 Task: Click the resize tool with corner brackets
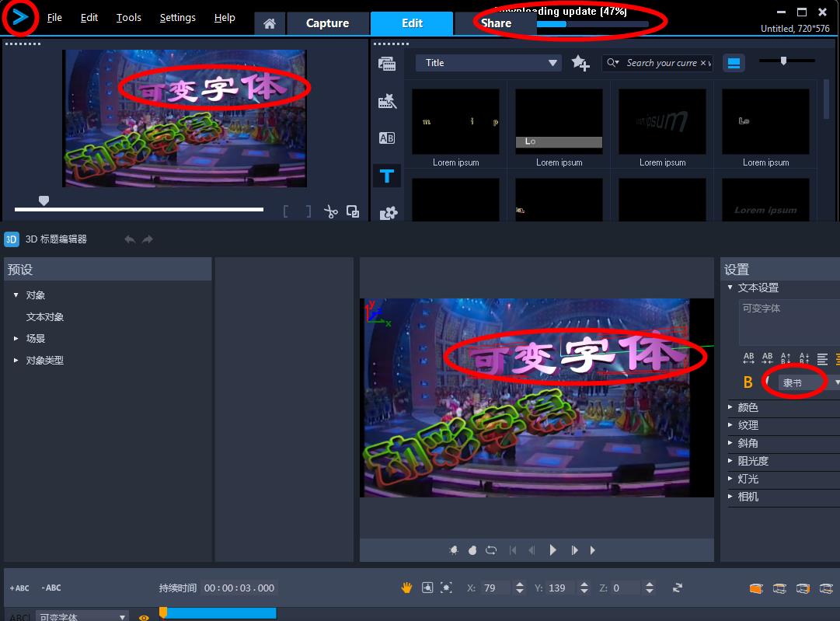(x=446, y=588)
